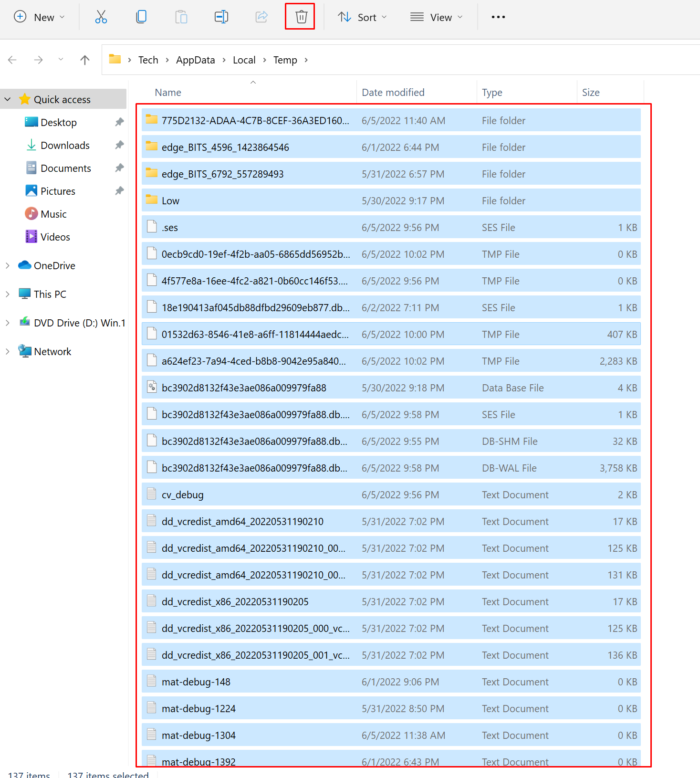Screen dimensions: 700x778
Task: Click the Pictures pin icon
Action: pyautogui.click(x=119, y=191)
